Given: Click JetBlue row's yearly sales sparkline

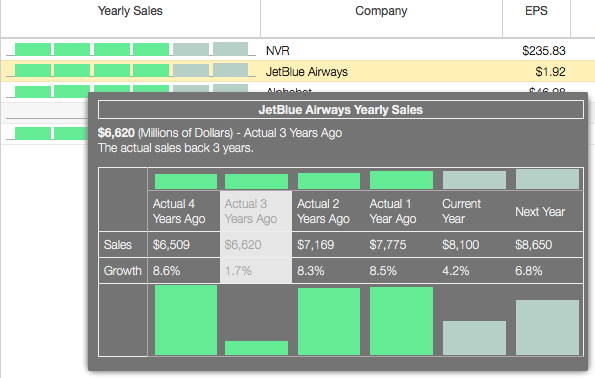Looking at the screenshot, I should coord(131,70).
